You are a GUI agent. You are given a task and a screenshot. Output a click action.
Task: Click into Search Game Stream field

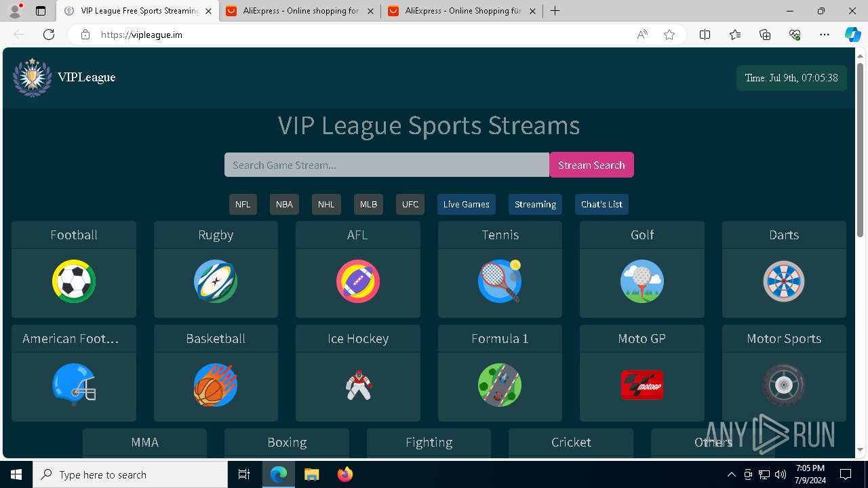(387, 165)
